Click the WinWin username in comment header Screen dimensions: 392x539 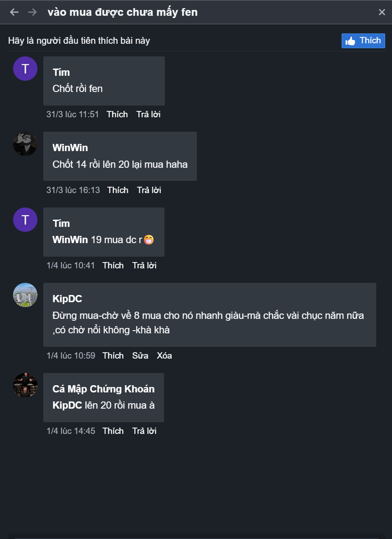click(x=70, y=148)
